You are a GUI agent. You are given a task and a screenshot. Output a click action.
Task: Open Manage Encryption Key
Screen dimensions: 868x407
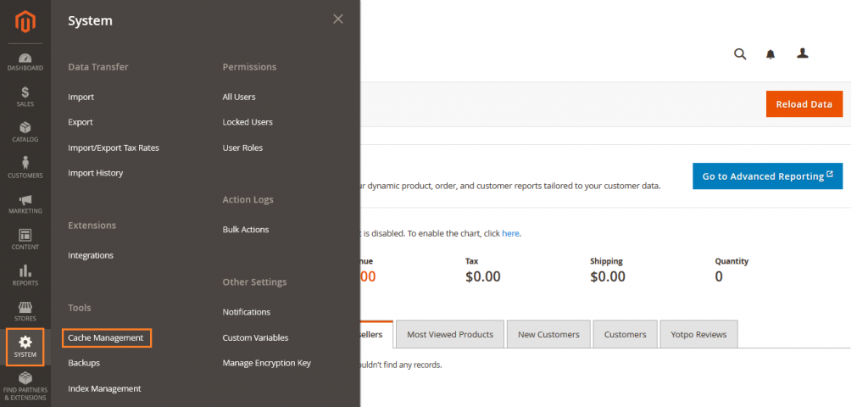[267, 363]
